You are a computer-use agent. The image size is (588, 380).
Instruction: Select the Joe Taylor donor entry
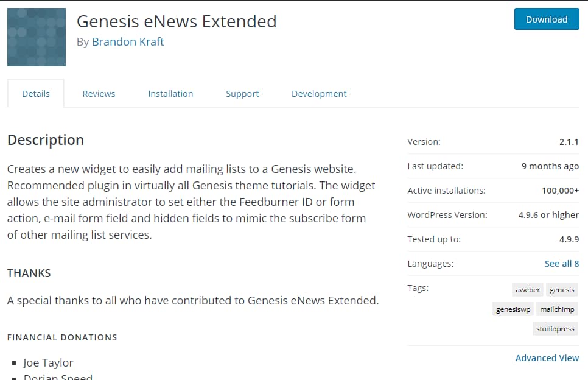pyautogui.click(x=48, y=362)
